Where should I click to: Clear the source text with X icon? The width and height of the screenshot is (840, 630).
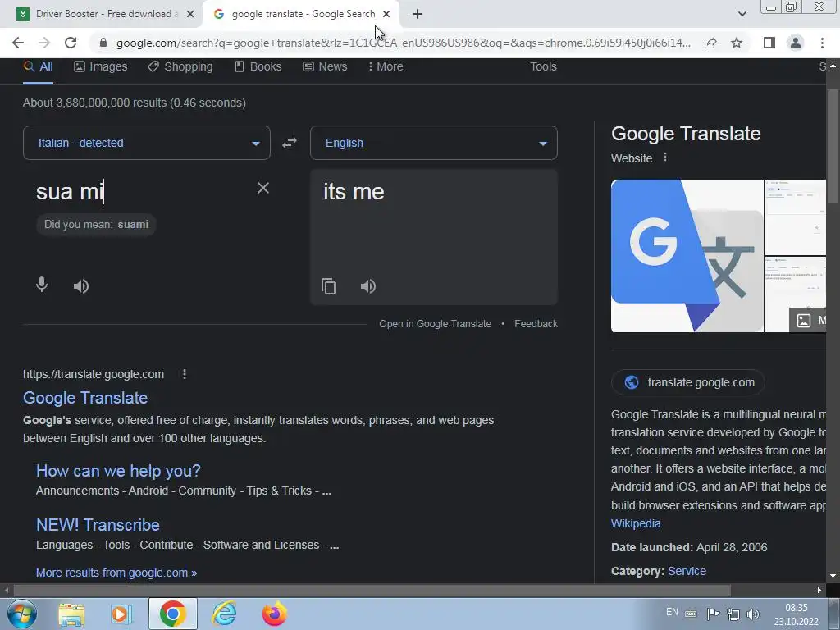[263, 188]
